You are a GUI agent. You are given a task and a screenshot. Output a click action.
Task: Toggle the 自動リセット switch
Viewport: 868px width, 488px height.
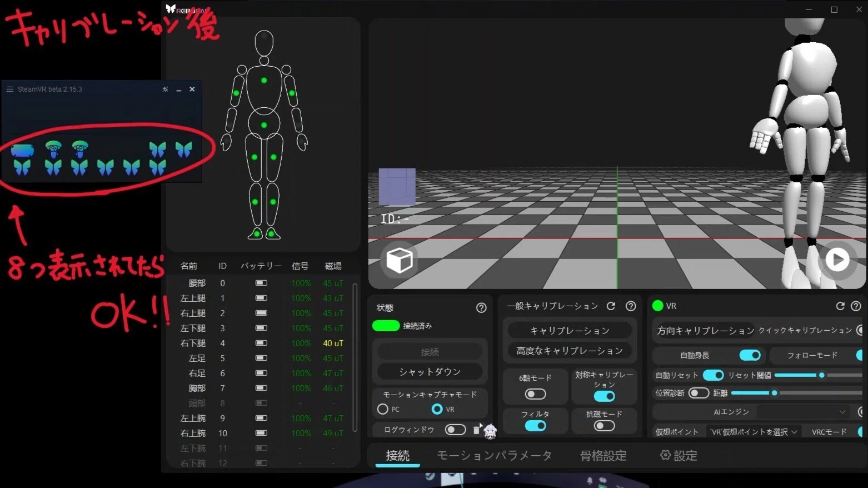(713, 375)
